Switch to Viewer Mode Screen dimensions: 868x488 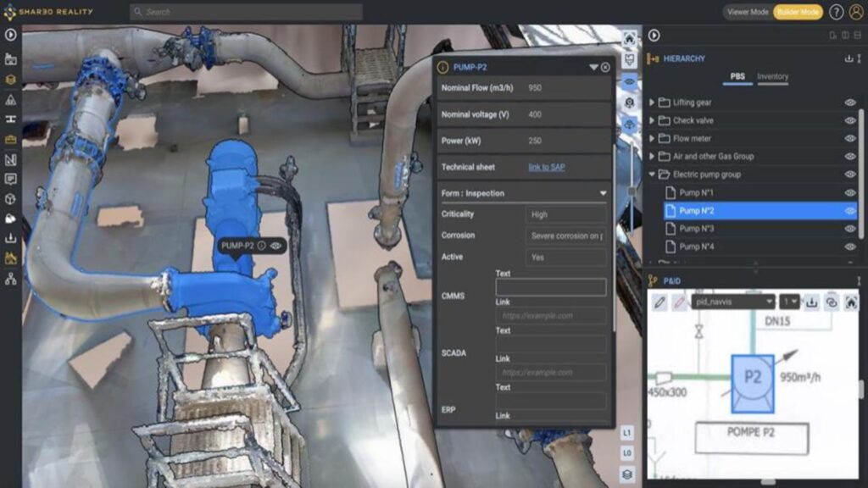click(x=746, y=12)
